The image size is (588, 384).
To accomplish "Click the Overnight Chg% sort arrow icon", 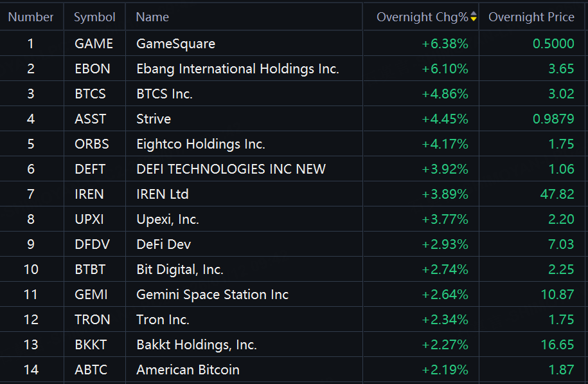I will pos(474,17).
